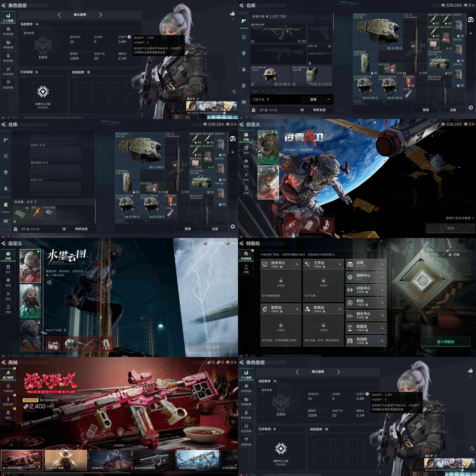The image size is (476, 476).
Task: Show help for 门禁卡包 via question mark
Action: tap(268, 100)
